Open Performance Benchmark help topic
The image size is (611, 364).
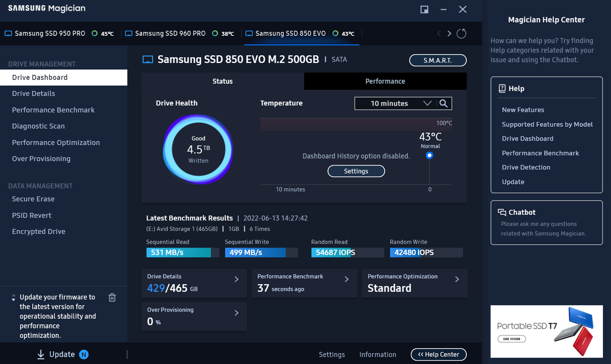540,153
